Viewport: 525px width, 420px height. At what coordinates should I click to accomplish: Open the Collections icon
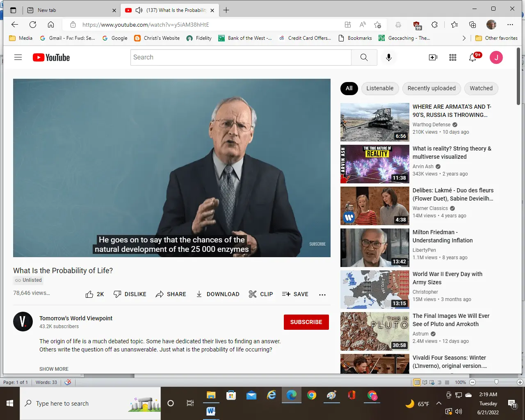(472, 25)
